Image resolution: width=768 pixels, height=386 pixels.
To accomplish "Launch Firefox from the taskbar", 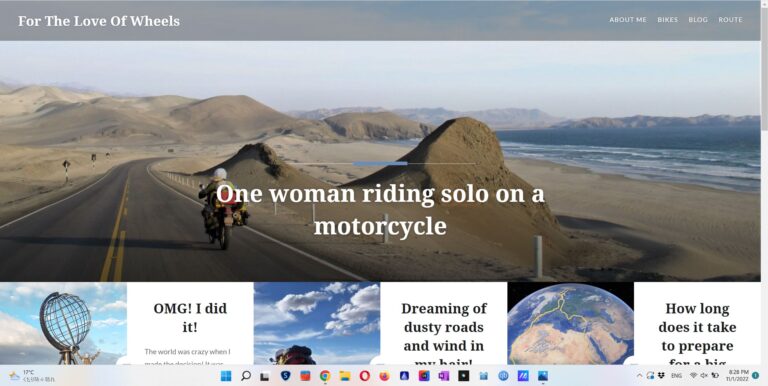I will point(384,376).
